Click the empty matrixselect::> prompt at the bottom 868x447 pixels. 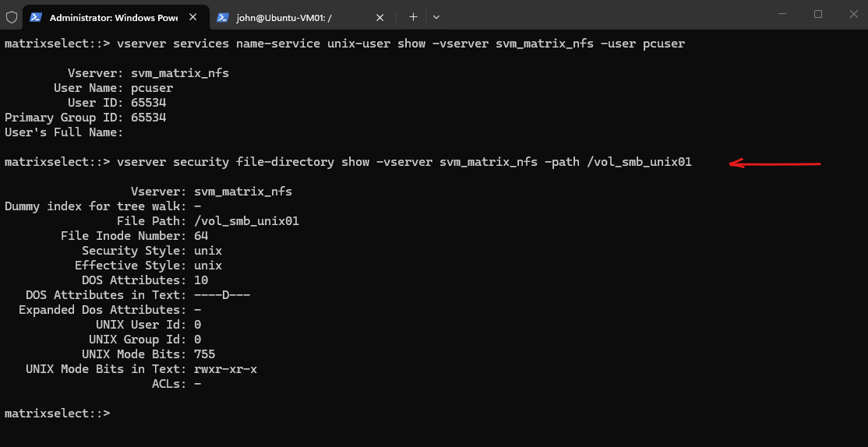pyautogui.click(x=58, y=414)
